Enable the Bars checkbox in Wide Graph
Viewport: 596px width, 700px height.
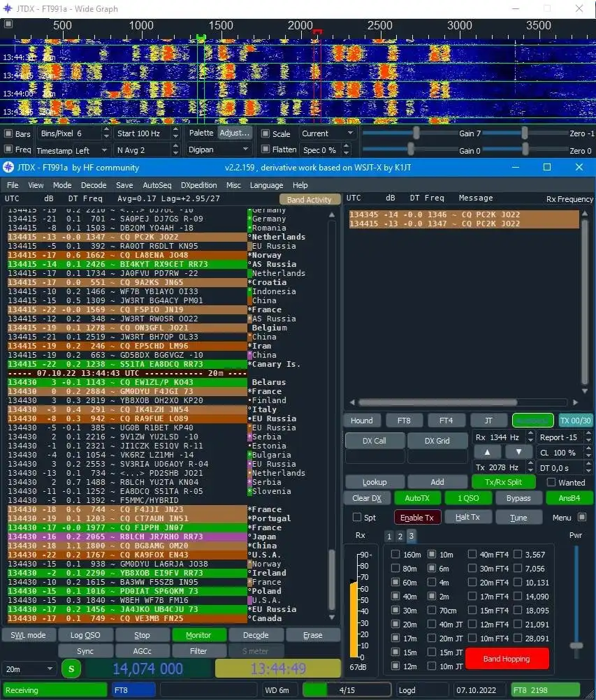8,133
